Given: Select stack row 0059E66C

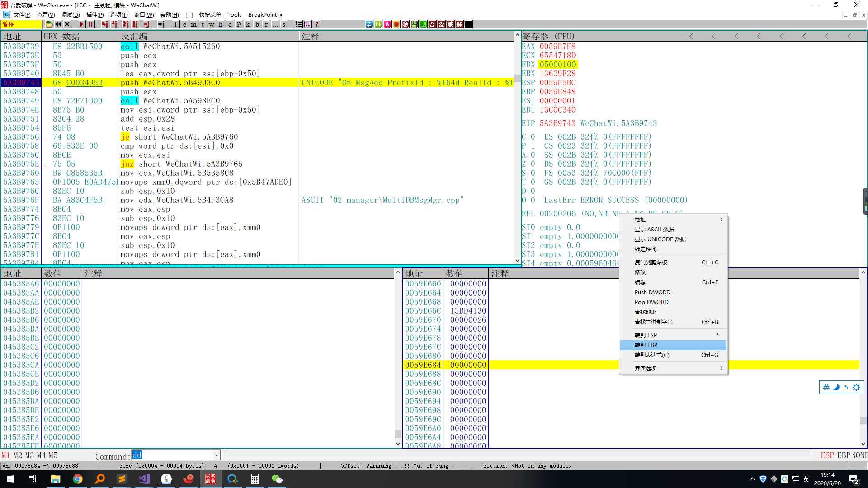Looking at the screenshot, I should point(630,311).
